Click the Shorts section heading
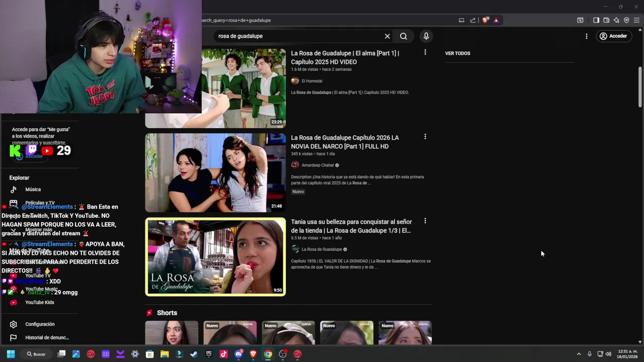 (x=167, y=313)
